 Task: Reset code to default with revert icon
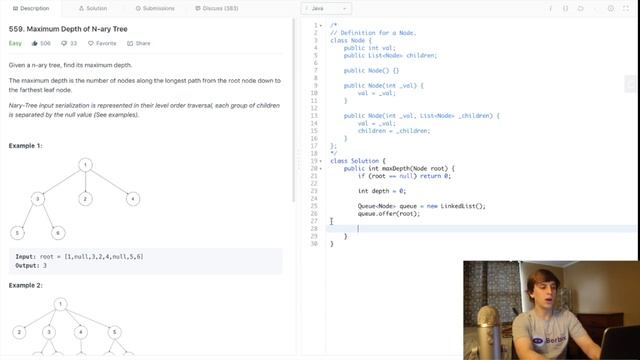point(580,8)
